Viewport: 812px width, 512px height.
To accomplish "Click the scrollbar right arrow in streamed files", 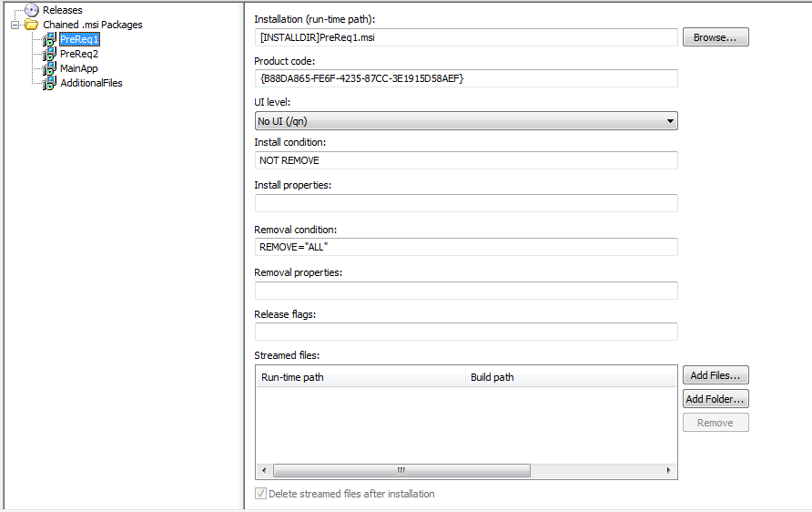I will 669,471.
